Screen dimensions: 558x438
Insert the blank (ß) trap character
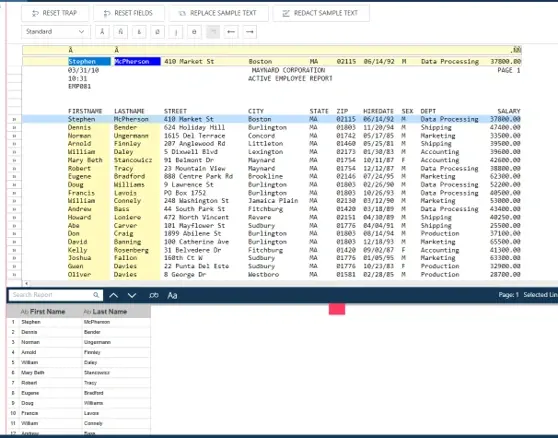click(139, 32)
